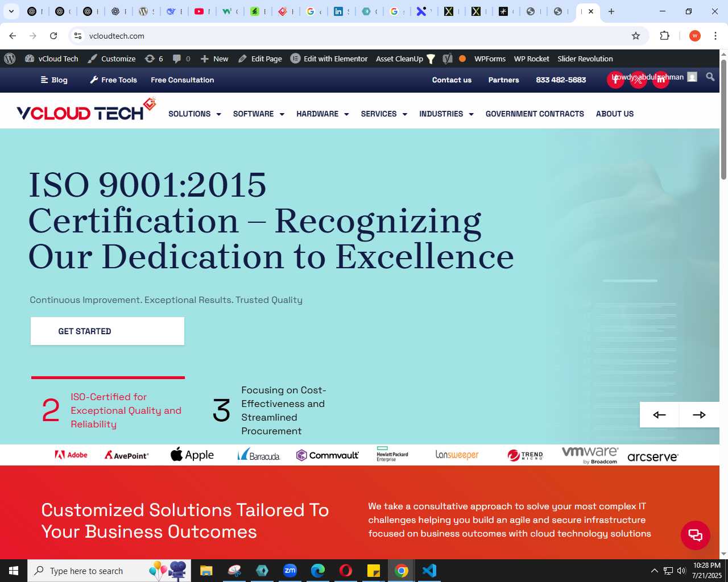
Task: Click the Yoast SEO icon in admin bar
Action: (x=448, y=59)
